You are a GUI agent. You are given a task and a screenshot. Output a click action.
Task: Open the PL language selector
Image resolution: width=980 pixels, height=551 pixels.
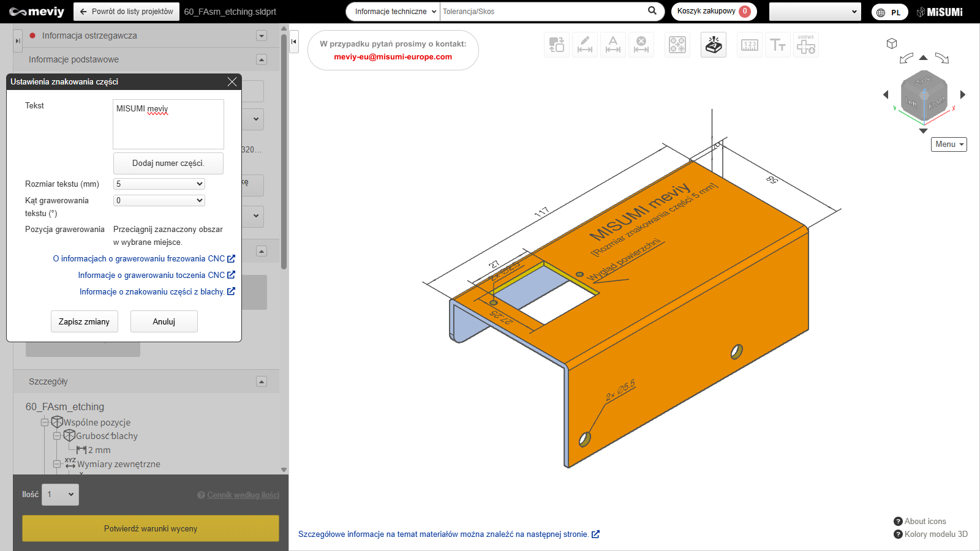(889, 12)
